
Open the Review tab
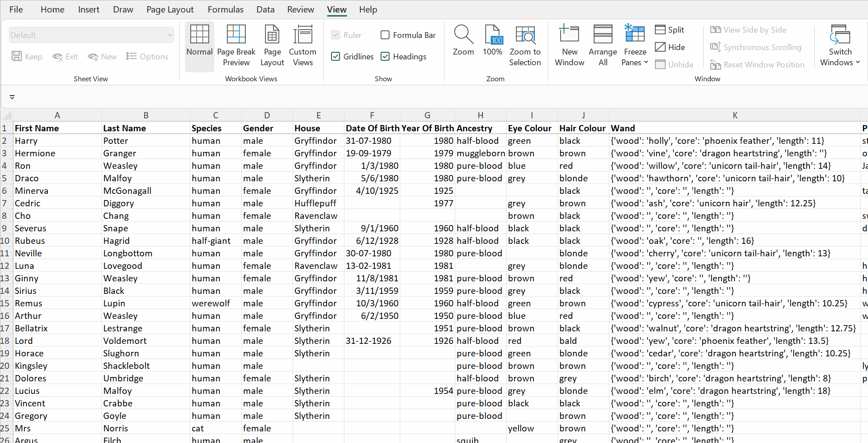tap(300, 9)
